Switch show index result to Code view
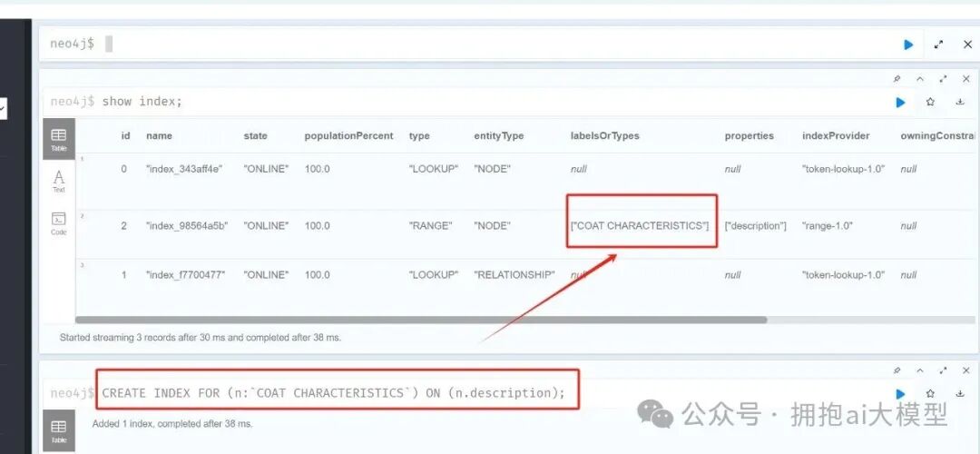This screenshot has height=454, width=980. coord(59,224)
